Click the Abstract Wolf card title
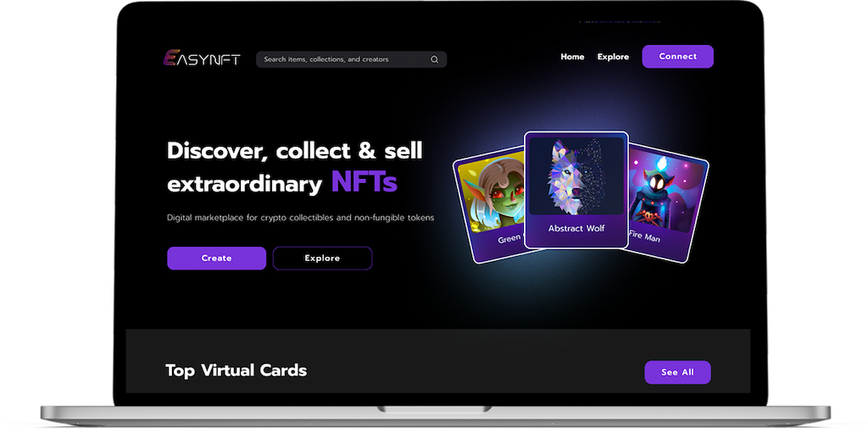The image size is (868, 434). [x=576, y=228]
